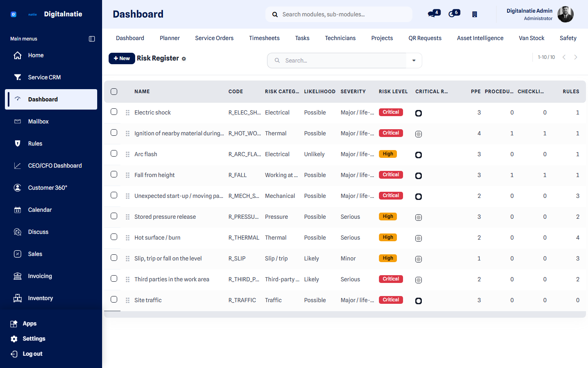Open Service CRM funnel icon
588x368 pixels.
point(18,77)
